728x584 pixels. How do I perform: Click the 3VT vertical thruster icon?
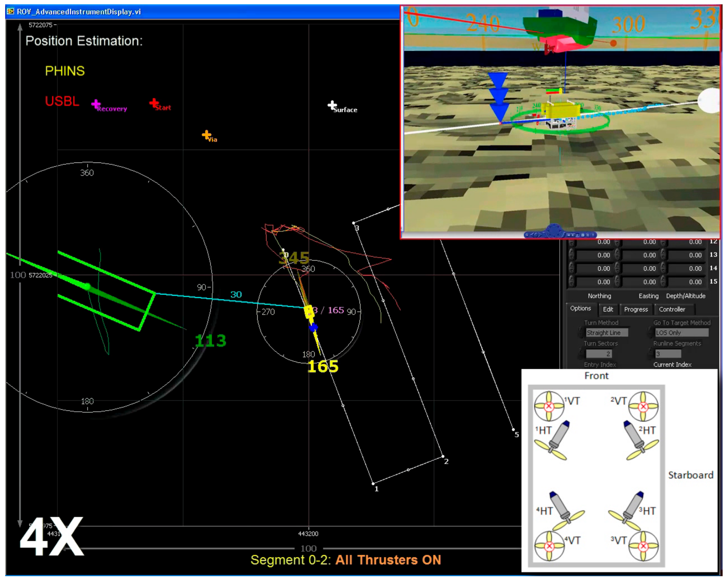643,546
